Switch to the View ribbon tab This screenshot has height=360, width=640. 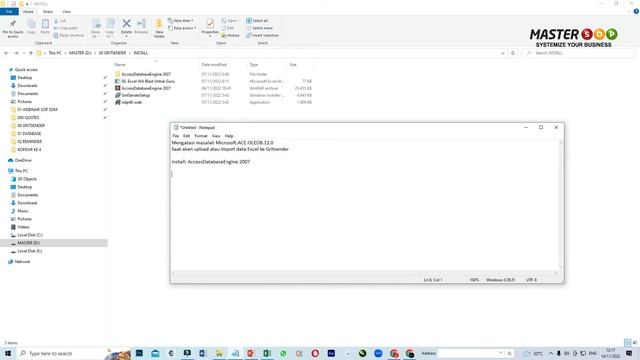pos(66,12)
